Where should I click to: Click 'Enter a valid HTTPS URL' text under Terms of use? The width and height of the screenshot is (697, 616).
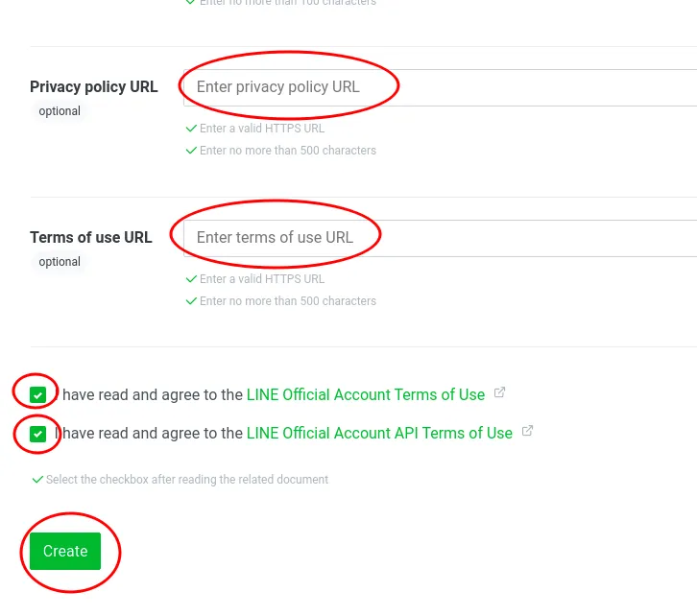coord(262,279)
